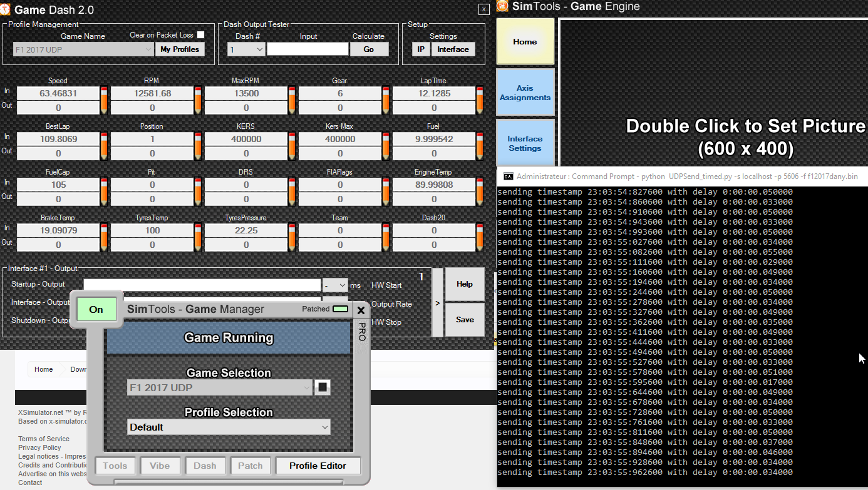Click the vertical PRO tab in Game Manager
The height and width of the screenshot is (490, 868).
(361, 332)
